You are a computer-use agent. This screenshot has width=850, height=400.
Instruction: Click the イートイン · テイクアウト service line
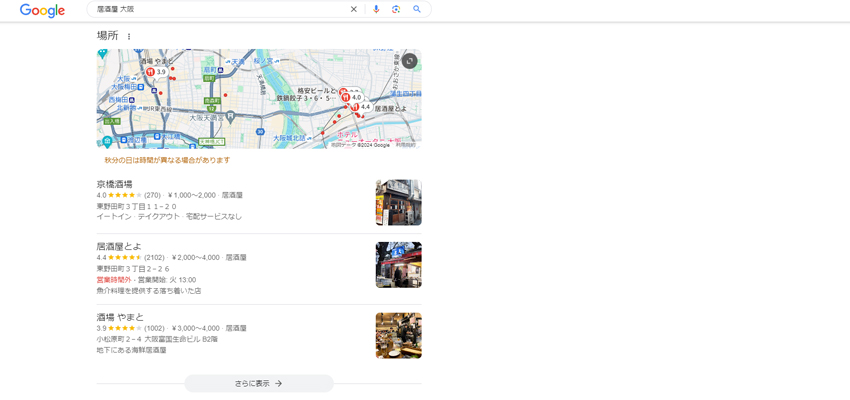click(169, 217)
